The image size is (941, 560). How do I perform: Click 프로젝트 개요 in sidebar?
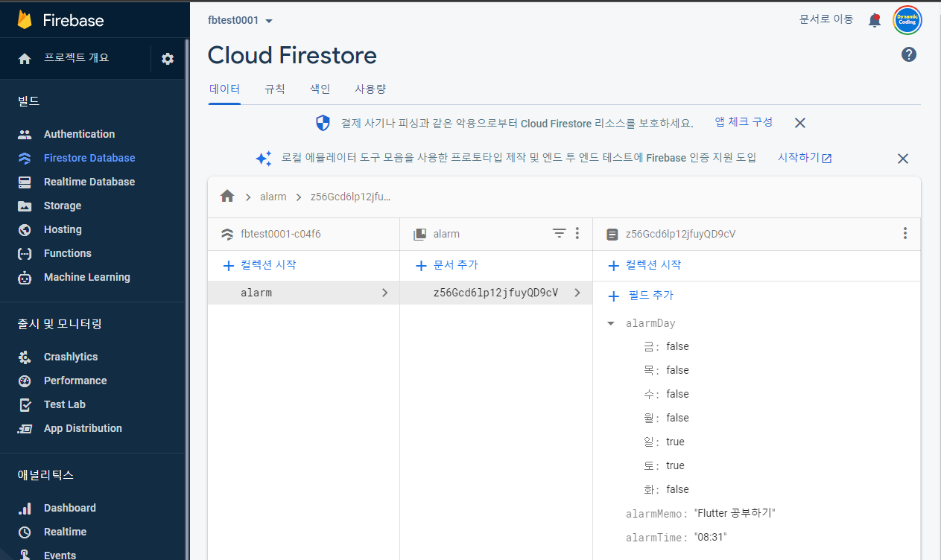tap(77, 58)
